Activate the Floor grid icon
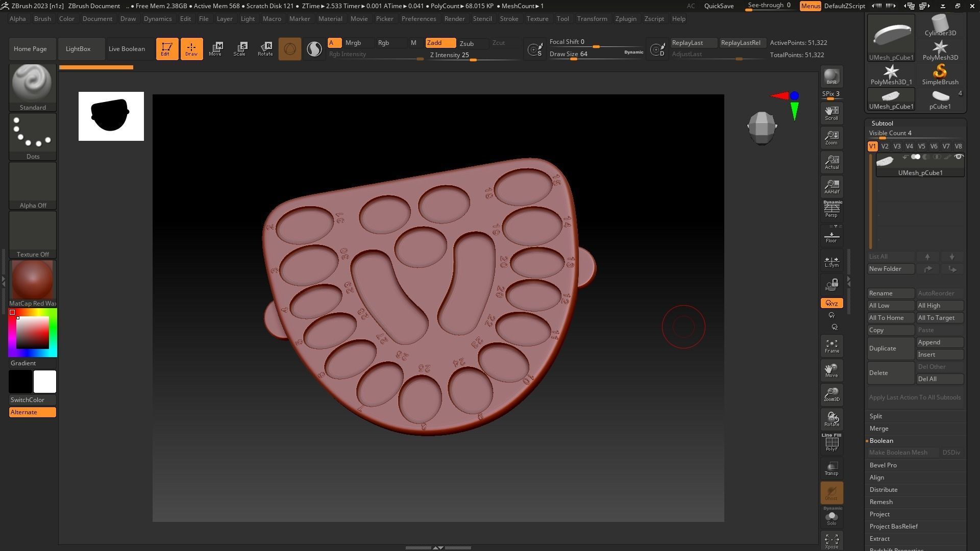Screen dimensions: 980x551 (x=831, y=237)
